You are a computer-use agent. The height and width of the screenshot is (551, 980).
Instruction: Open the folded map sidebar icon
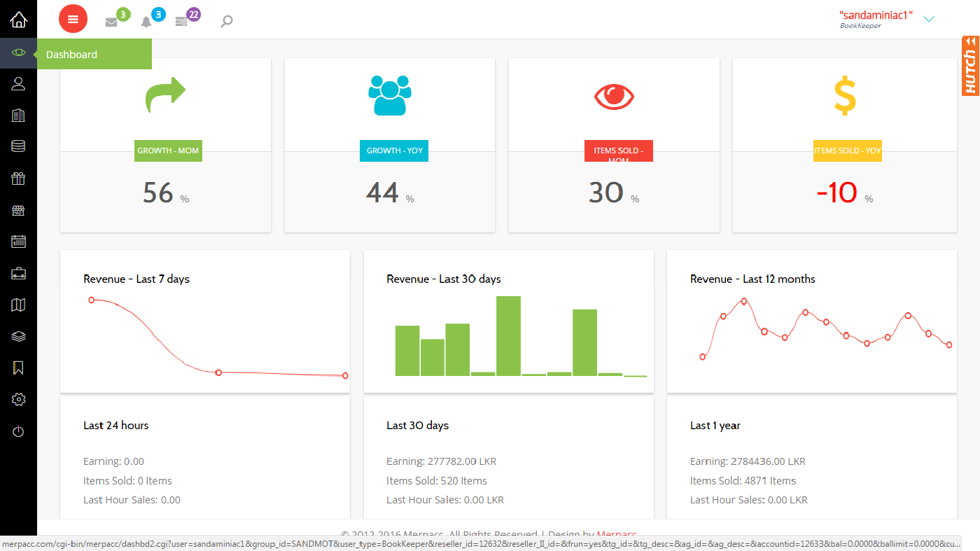(18, 305)
